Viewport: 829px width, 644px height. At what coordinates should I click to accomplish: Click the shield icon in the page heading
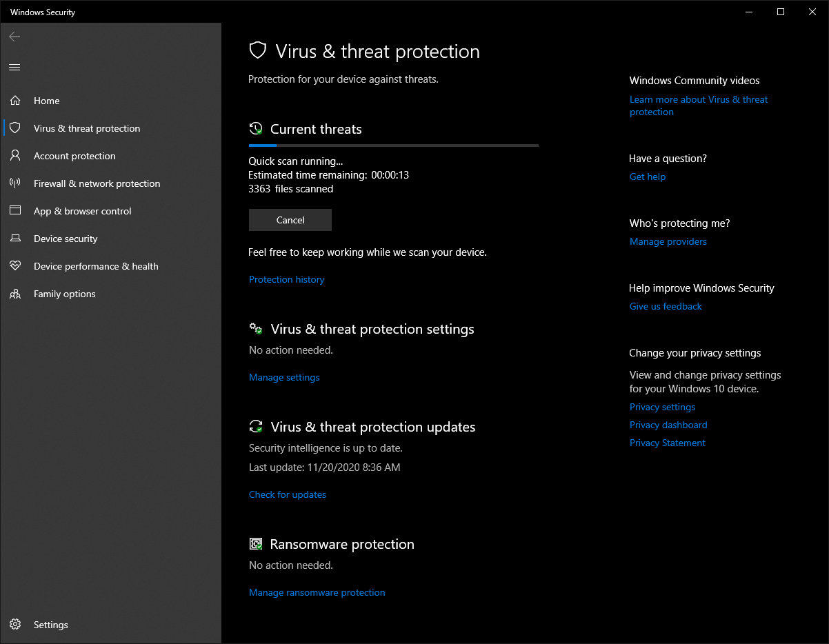pyautogui.click(x=258, y=50)
